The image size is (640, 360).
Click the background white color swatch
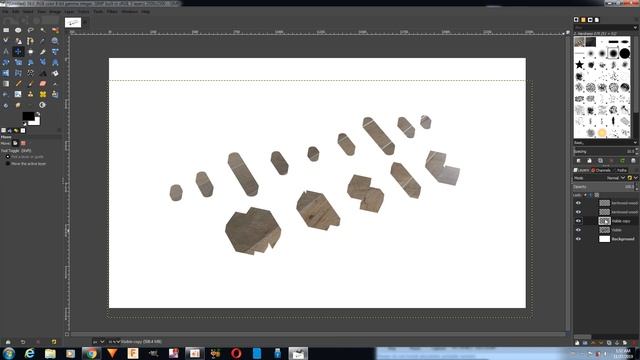[x=36, y=122]
